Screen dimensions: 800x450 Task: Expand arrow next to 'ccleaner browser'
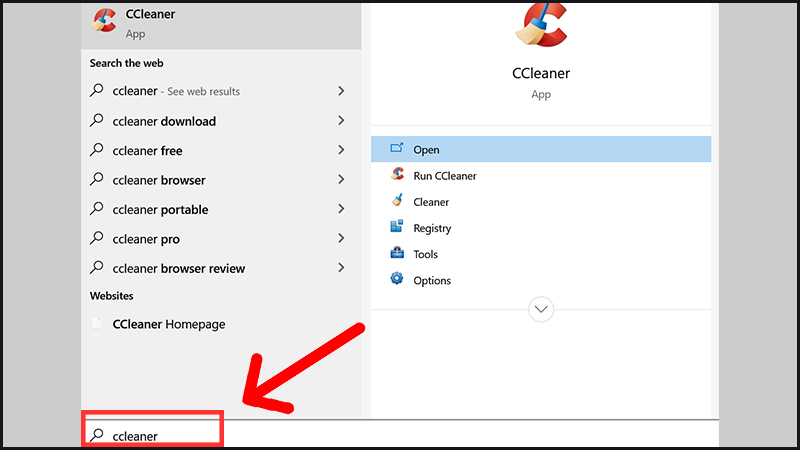tap(341, 179)
